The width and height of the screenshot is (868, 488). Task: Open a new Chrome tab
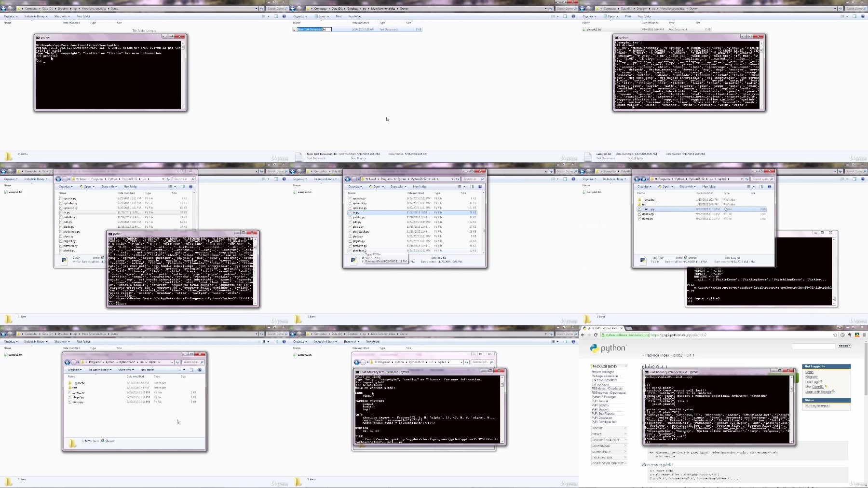(x=629, y=328)
